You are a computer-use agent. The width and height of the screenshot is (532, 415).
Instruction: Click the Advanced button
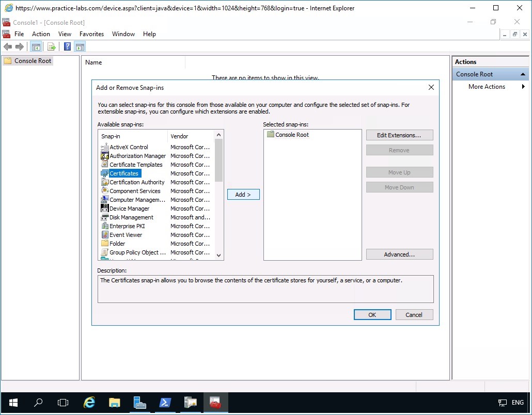click(399, 254)
